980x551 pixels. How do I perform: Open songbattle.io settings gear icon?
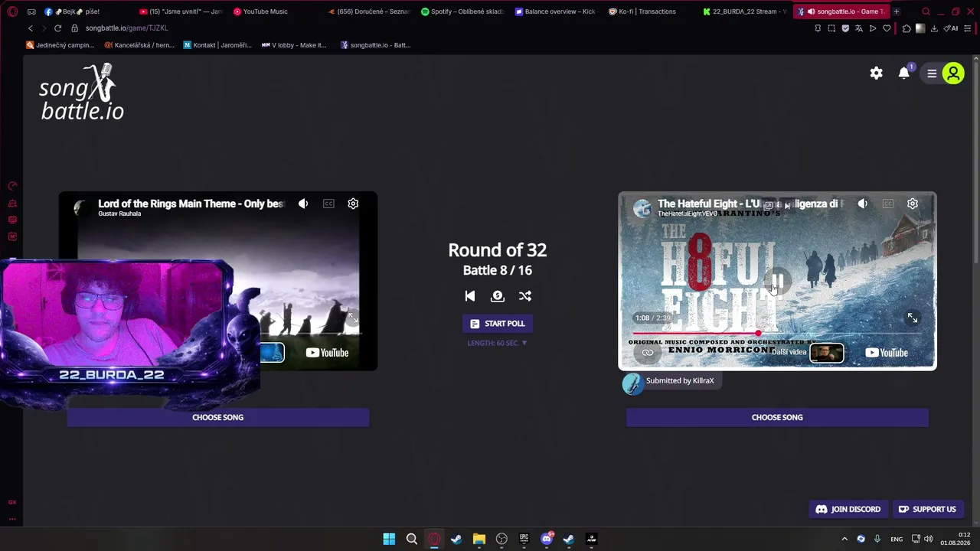click(877, 73)
